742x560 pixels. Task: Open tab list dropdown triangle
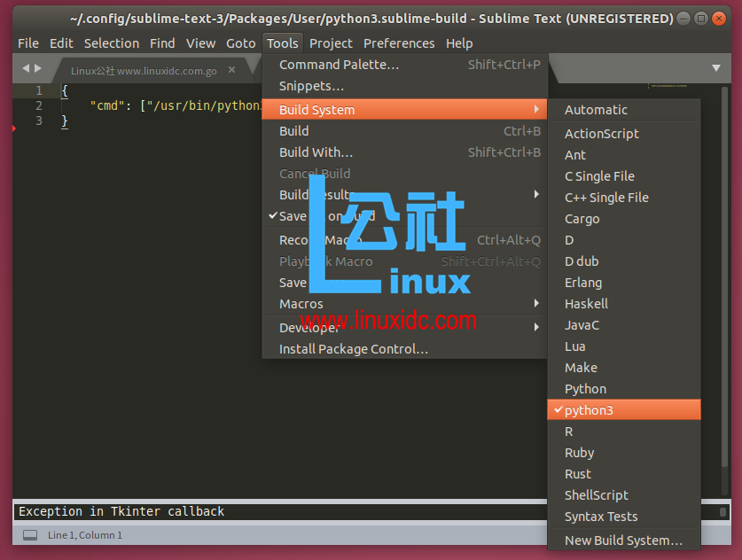716,68
